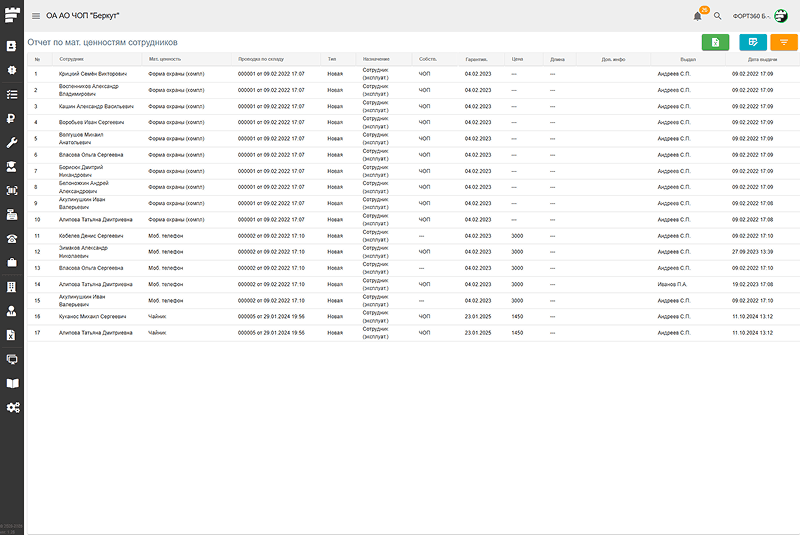Sort table by Сотрудник column header

click(x=71, y=59)
